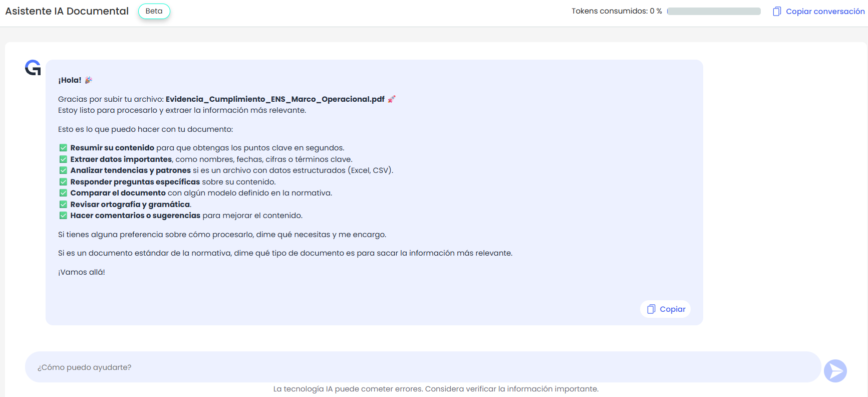Click the checkmark next to Responder preguntas específicas
The width and height of the screenshot is (868, 397).
pos(63,182)
